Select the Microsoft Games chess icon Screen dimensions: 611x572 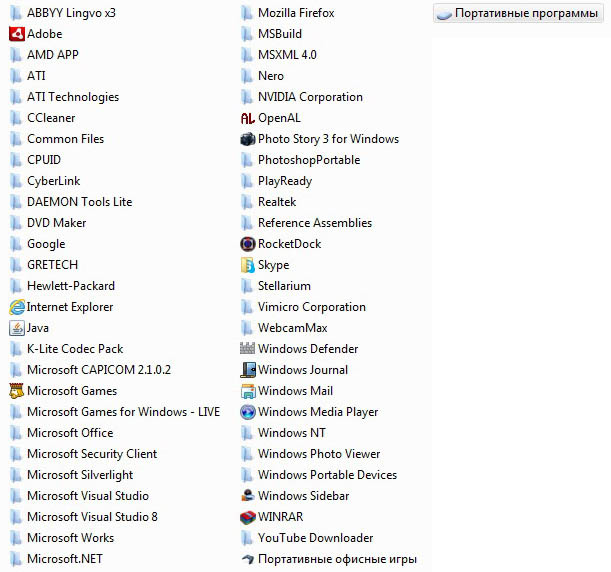(17, 391)
